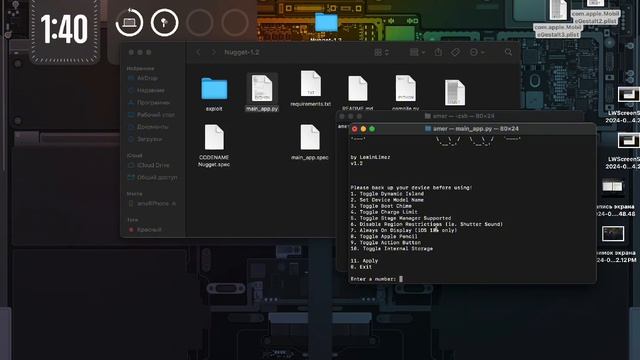This screenshot has width=640, height=360.
Task: Select the CODENAME Nugget.spec file icon
Action: 214,138
